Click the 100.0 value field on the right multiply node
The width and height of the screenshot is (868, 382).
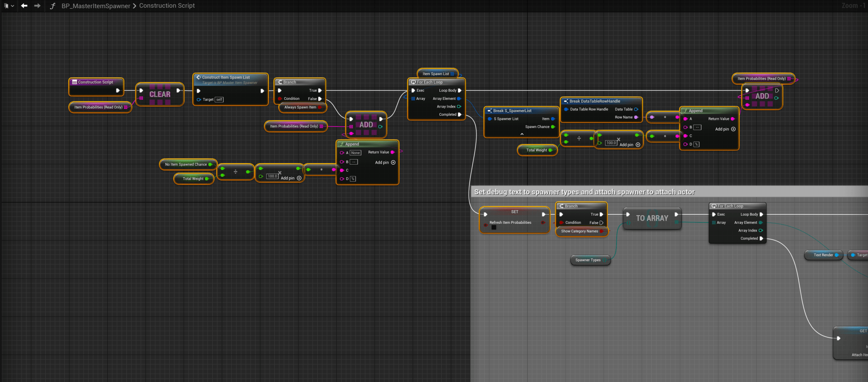coord(611,143)
